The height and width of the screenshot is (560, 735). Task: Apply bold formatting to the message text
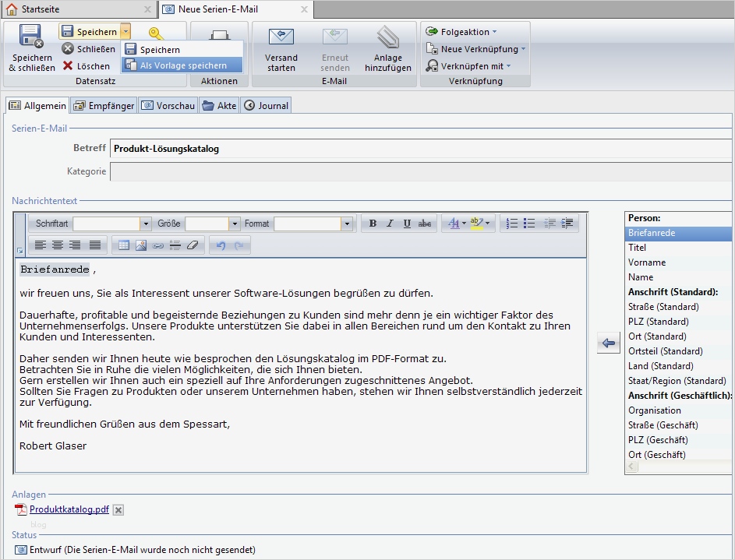pyautogui.click(x=373, y=223)
